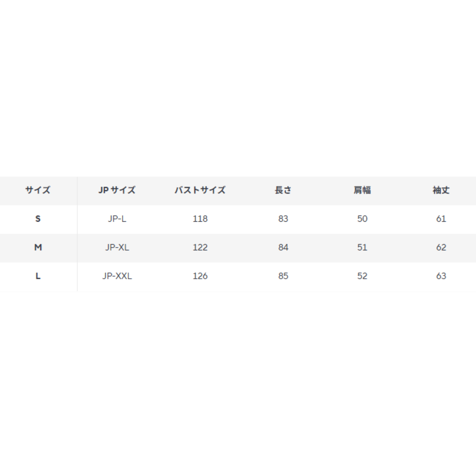Viewport: 476px width, 476px height.
Task: Click the JP-XL cell
Action: tap(117, 247)
